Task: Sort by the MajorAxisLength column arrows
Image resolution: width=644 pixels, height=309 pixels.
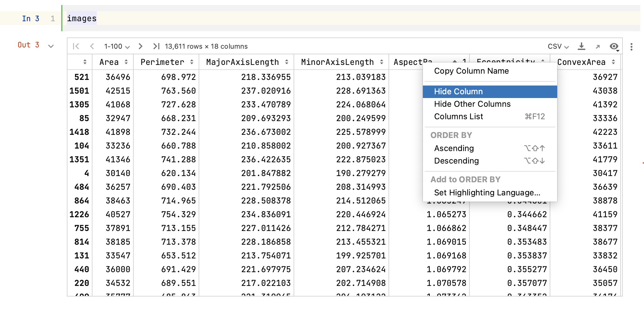Action: click(287, 62)
